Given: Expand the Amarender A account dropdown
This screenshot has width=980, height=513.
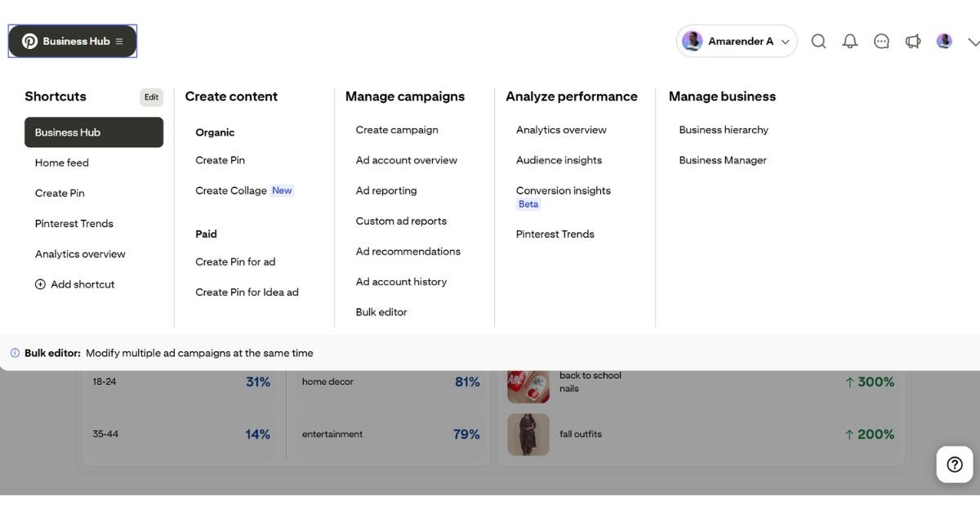Looking at the screenshot, I should [x=735, y=40].
